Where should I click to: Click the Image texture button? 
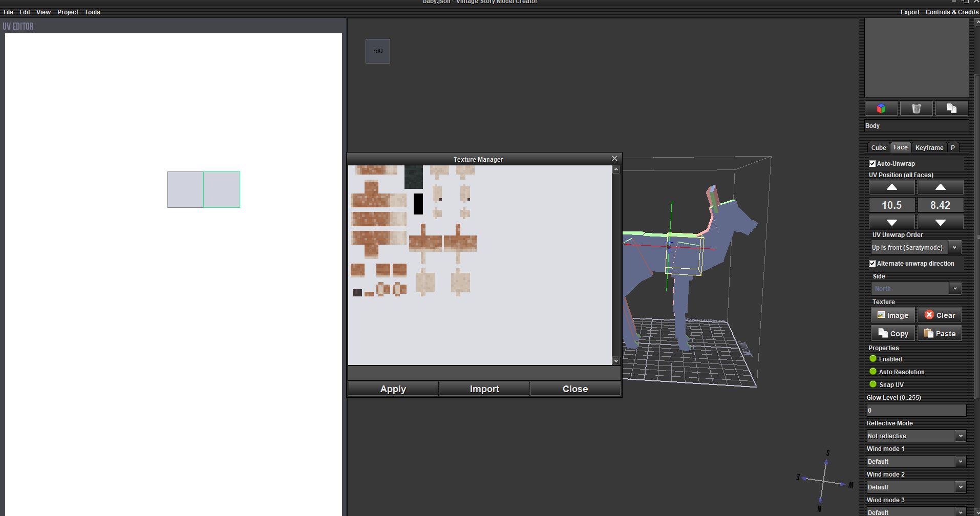click(x=892, y=315)
